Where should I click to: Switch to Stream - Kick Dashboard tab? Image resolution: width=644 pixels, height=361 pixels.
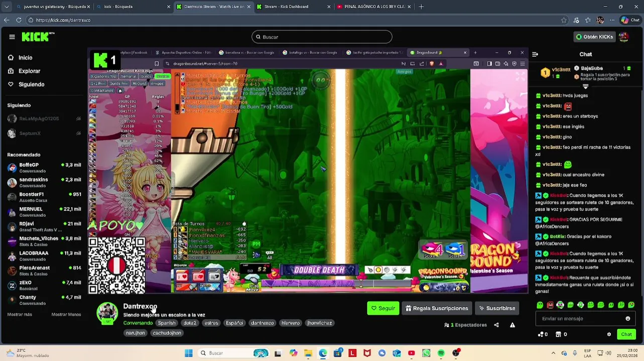click(294, 7)
